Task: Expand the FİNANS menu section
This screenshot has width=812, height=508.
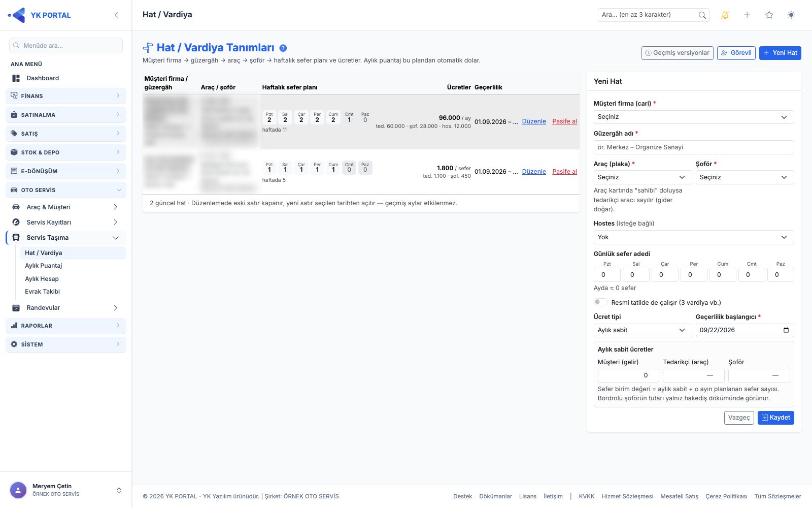Action: [66, 96]
